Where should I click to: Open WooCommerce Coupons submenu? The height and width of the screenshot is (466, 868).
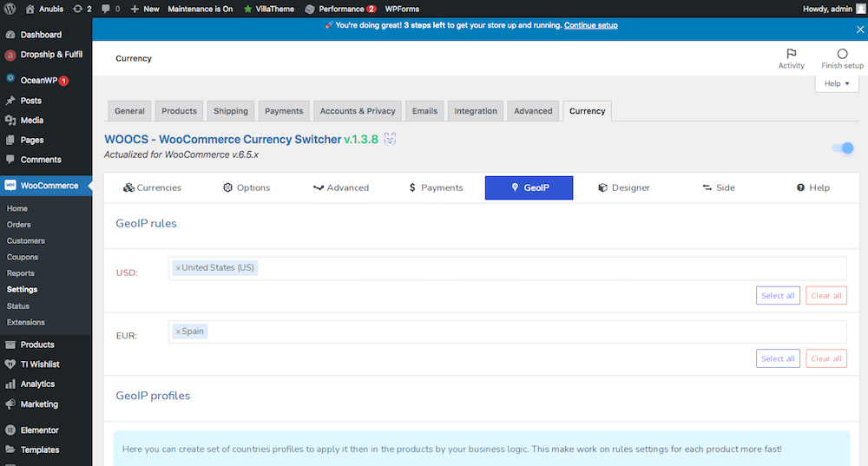pyautogui.click(x=23, y=257)
